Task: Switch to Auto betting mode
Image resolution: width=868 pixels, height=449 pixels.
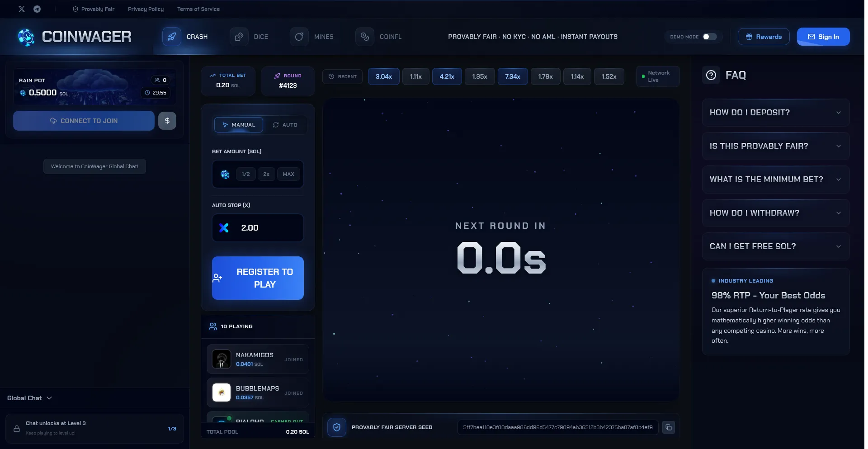Action: tap(285, 125)
